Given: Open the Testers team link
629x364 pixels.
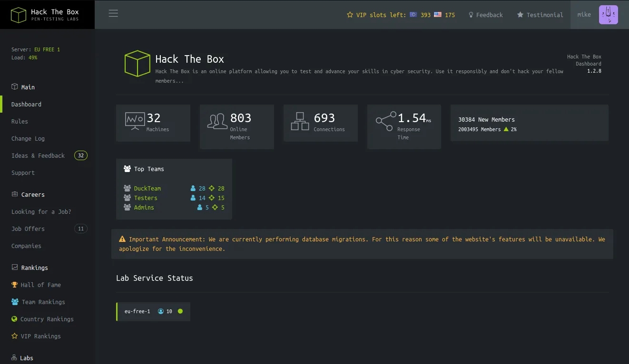Looking at the screenshot, I should click(x=146, y=198).
